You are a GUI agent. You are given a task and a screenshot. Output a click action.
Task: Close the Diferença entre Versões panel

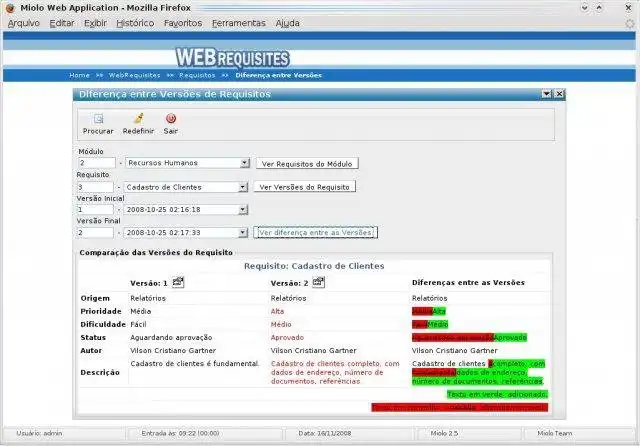tap(559, 94)
